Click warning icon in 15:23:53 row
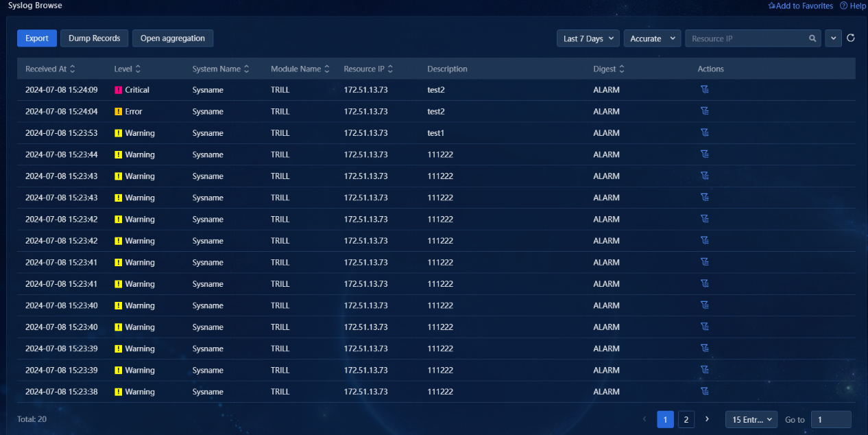Image resolution: width=868 pixels, height=435 pixels. pos(118,133)
